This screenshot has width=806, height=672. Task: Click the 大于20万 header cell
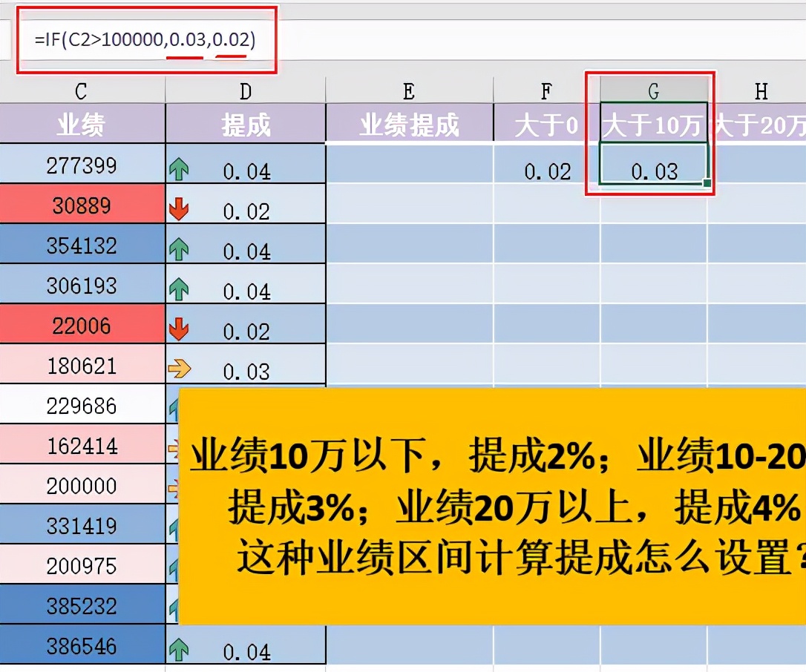coord(757,123)
